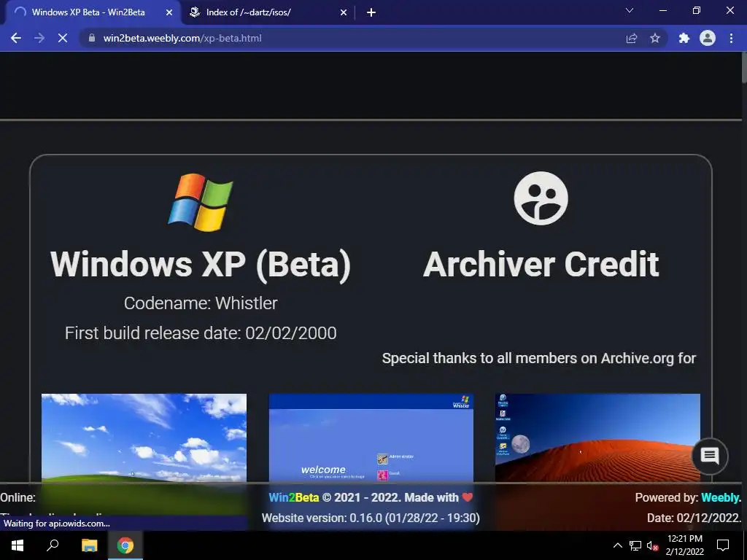Click the page vertical scrollbar thumb
The height and width of the screenshot is (560, 747).
[x=744, y=68]
